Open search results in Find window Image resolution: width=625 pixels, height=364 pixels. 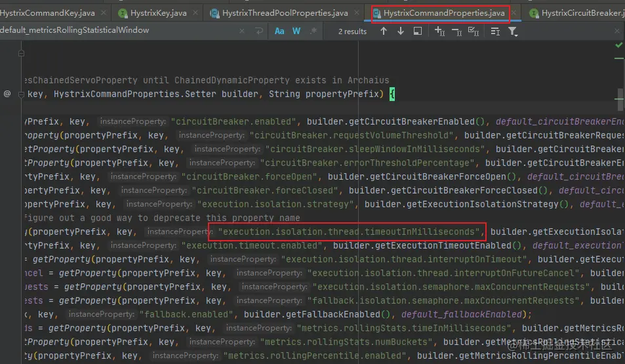point(418,31)
